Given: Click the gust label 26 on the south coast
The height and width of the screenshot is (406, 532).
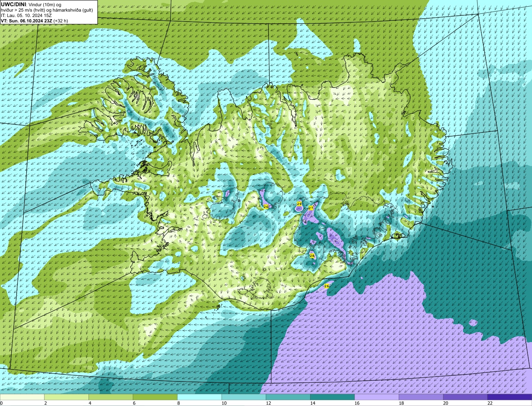Looking at the screenshot, I should tap(327, 286).
